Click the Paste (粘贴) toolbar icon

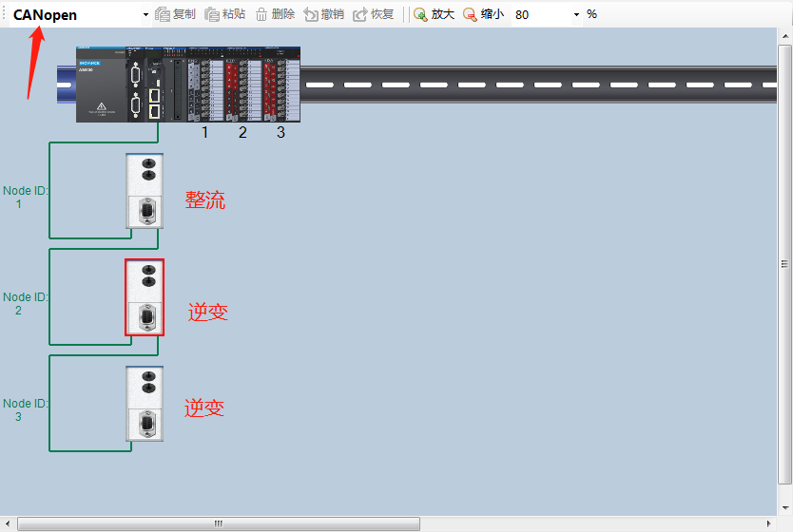click(212, 14)
